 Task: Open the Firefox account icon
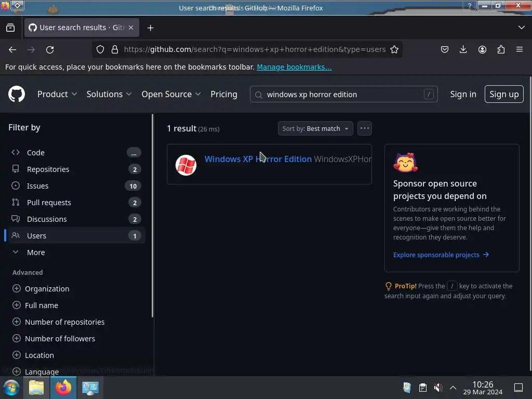482,49
